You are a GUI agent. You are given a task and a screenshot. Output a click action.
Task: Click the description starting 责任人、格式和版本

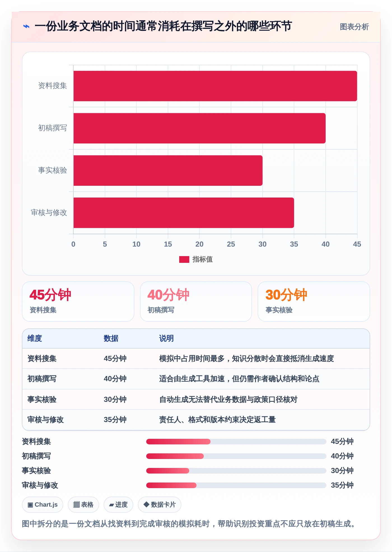218,420
